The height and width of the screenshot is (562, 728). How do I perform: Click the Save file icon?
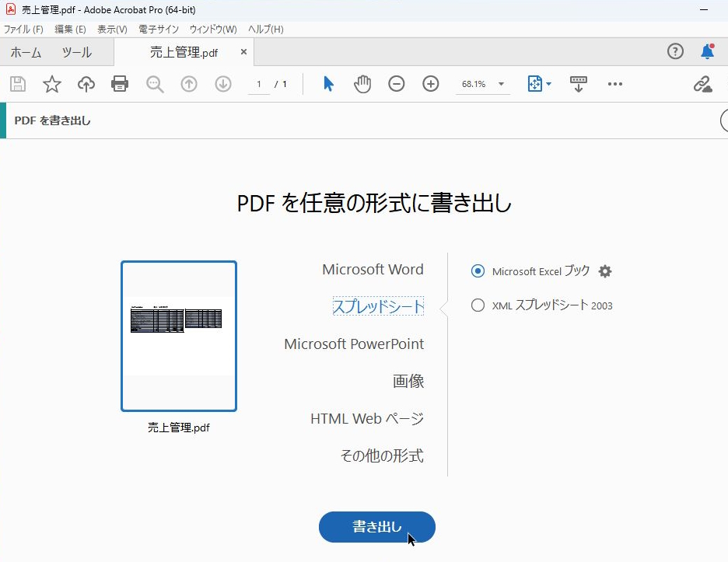pyautogui.click(x=17, y=83)
